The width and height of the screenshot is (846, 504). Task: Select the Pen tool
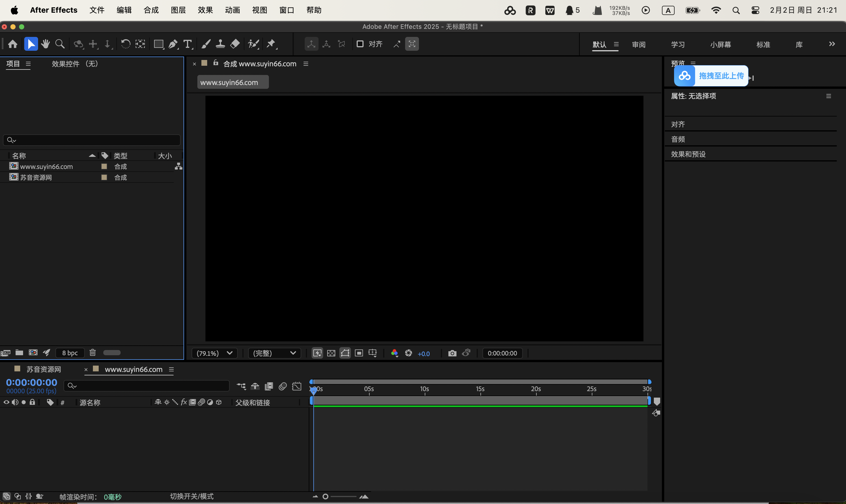pos(173,44)
